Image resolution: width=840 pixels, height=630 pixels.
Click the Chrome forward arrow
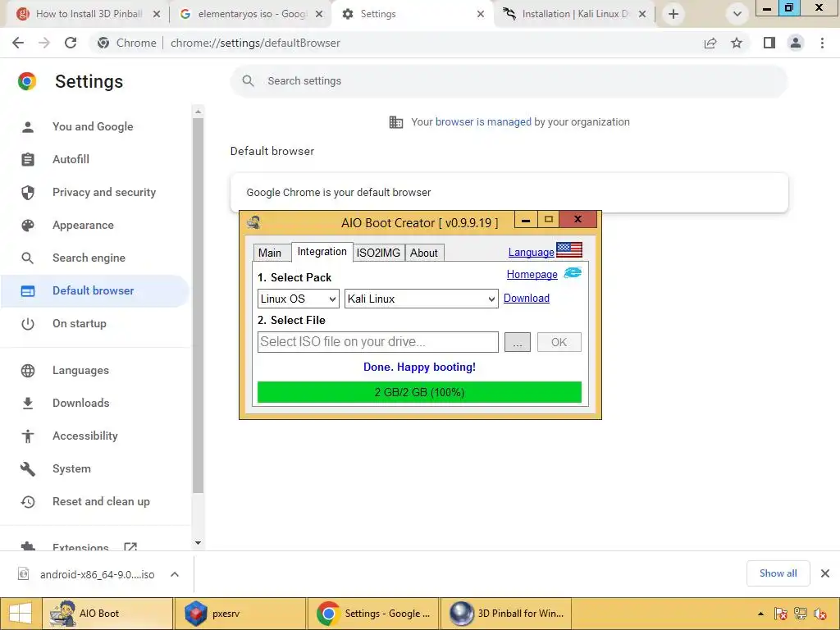point(44,43)
